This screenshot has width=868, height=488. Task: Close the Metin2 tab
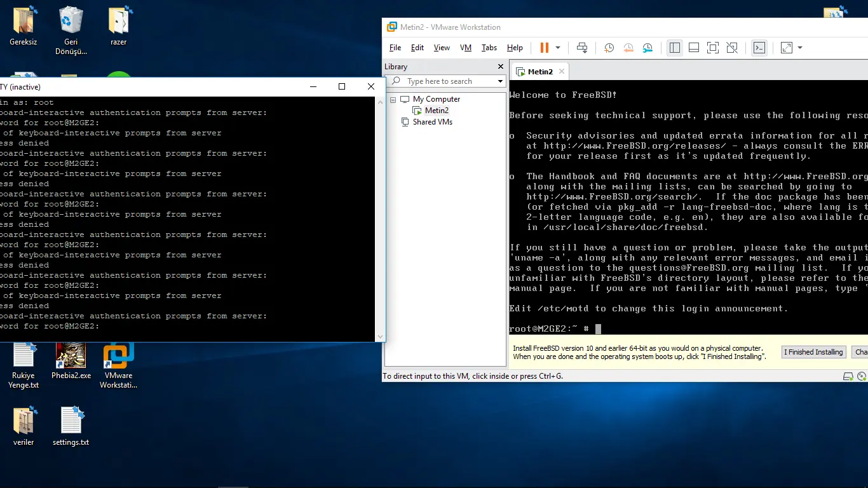pyautogui.click(x=561, y=71)
